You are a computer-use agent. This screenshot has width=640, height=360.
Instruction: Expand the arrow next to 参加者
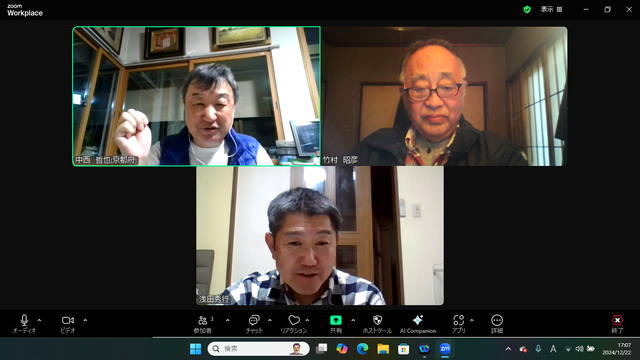point(227,320)
